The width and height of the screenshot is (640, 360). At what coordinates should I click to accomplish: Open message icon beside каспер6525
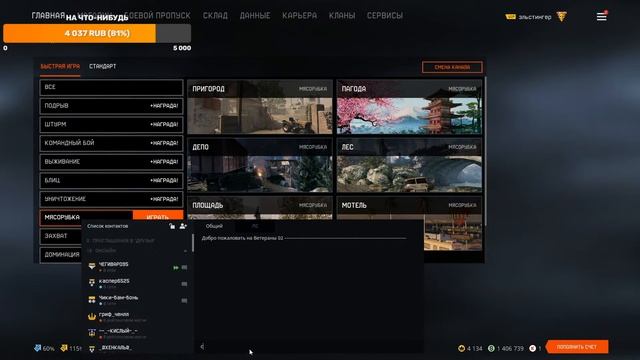pos(184,284)
